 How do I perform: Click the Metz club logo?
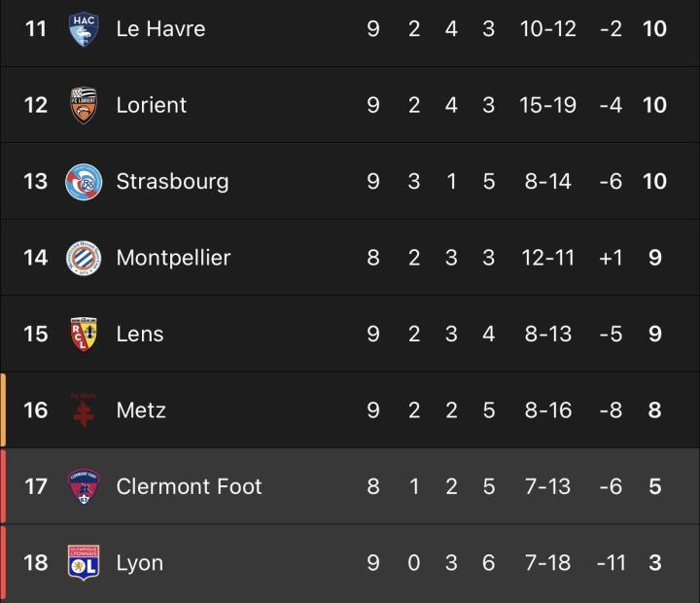click(x=84, y=409)
